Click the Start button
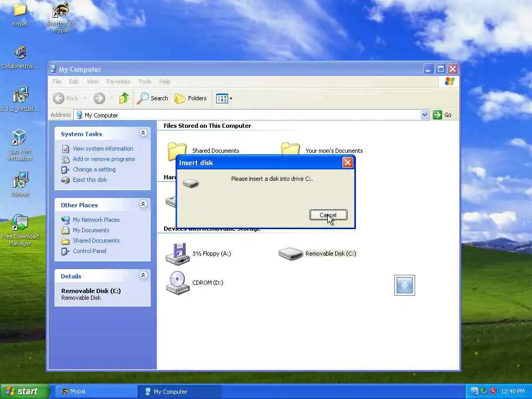The height and width of the screenshot is (399, 532). [x=24, y=392]
